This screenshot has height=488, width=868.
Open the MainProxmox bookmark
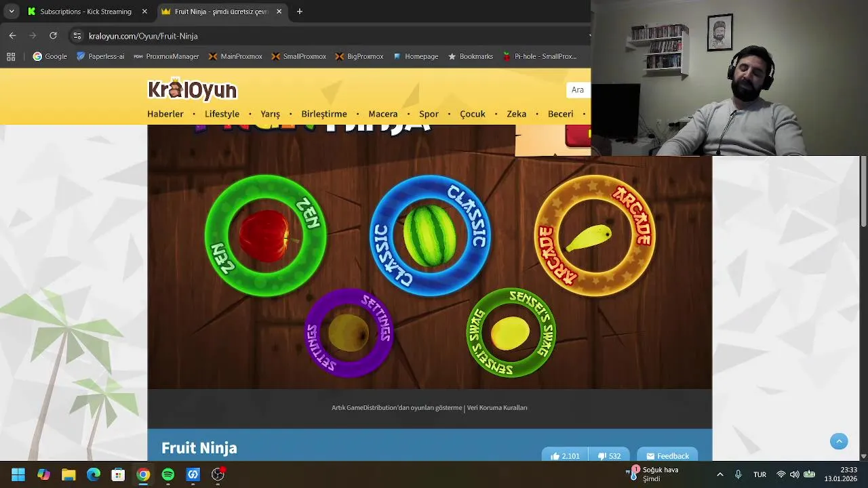[235, 56]
